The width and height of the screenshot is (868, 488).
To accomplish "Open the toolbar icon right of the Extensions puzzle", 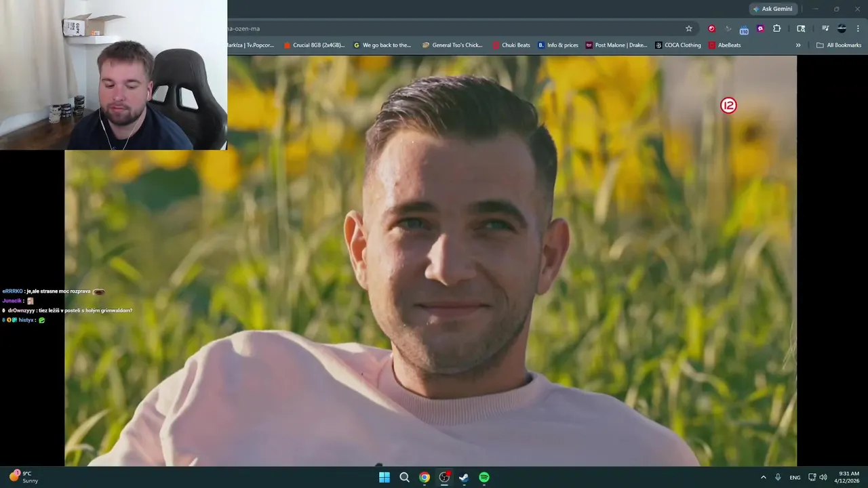I will [801, 28].
